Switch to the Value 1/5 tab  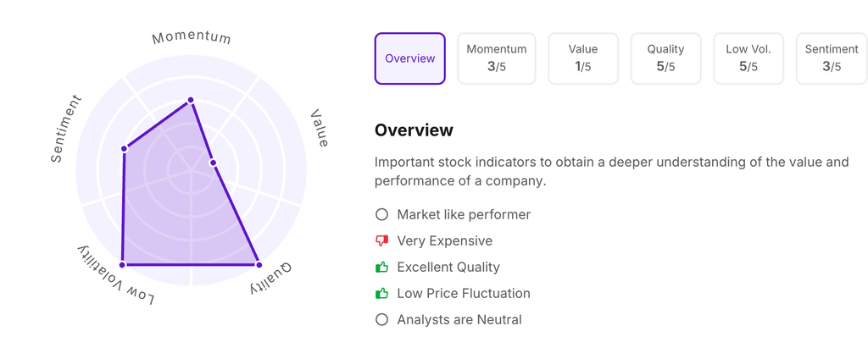[582, 58]
